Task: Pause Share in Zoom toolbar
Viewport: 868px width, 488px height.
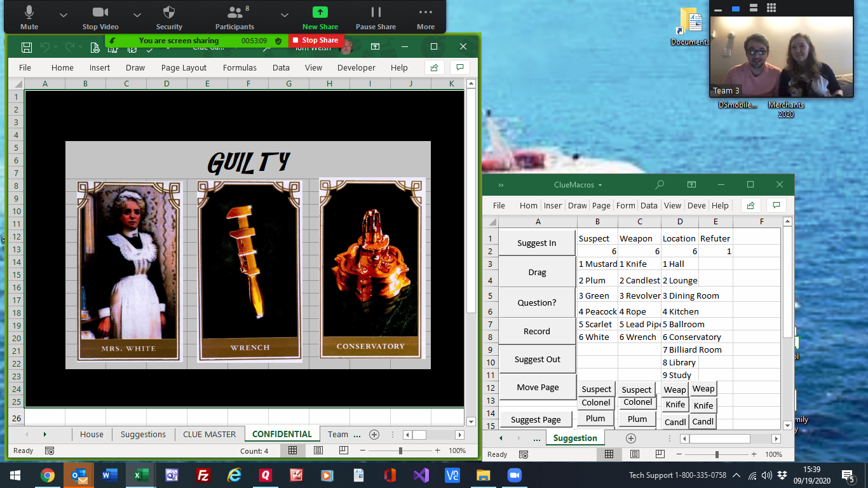Action: pyautogui.click(x=376, y=17)
